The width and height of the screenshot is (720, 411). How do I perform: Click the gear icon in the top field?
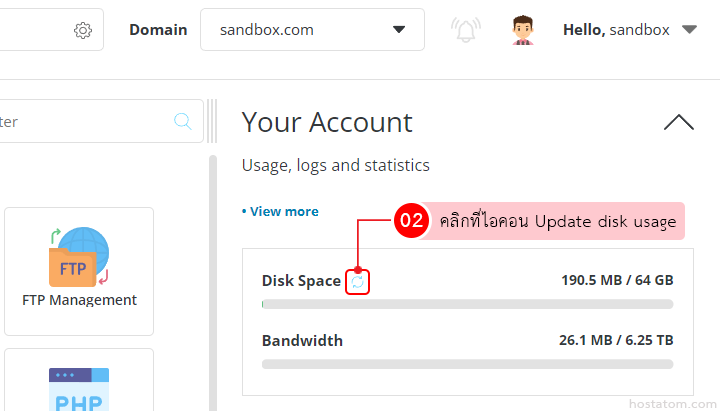[83, 31]
